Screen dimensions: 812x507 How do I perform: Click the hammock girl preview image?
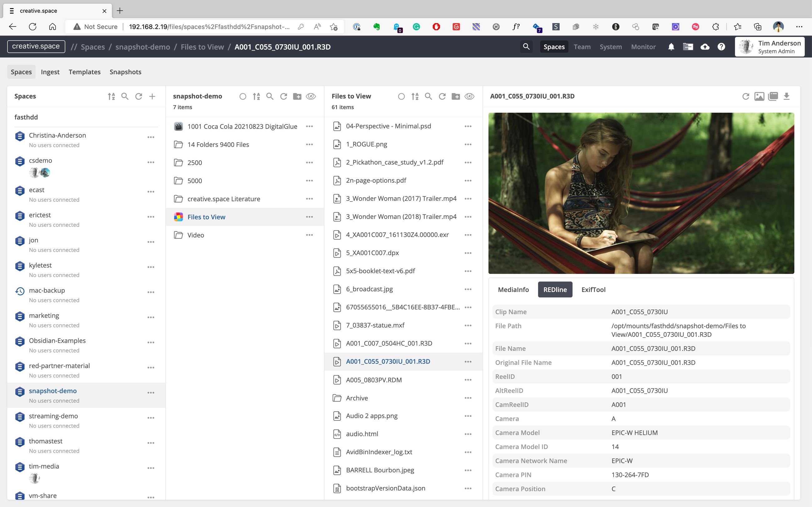point(641,193)
